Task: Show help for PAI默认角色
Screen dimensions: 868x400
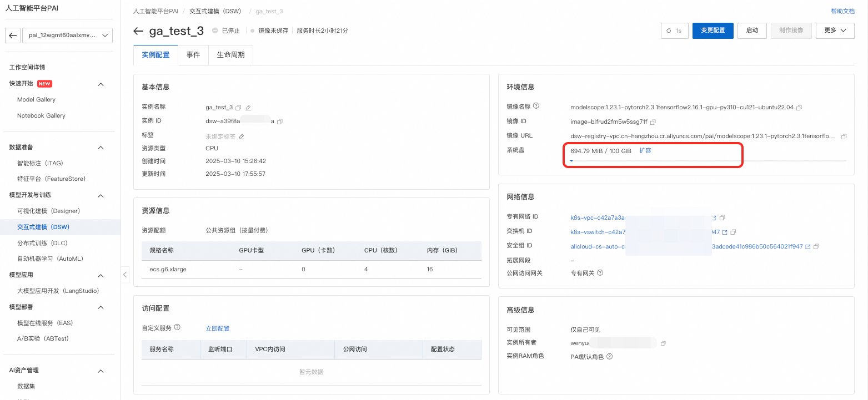Action: 609,357
